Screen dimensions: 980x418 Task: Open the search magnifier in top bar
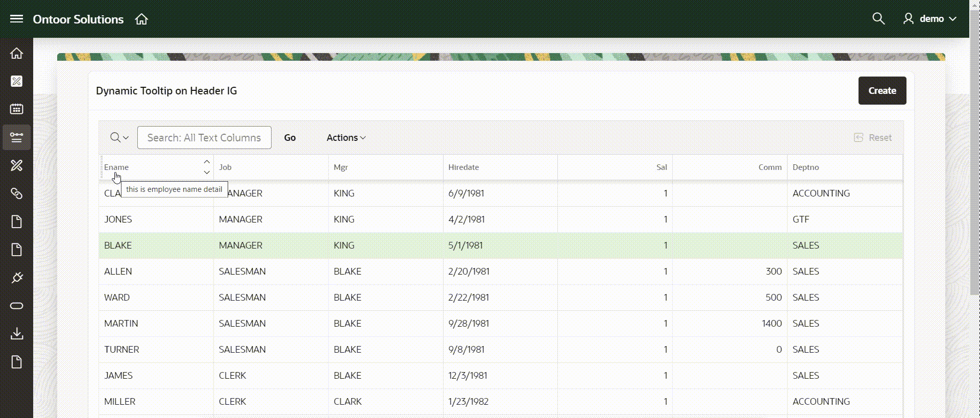pyautogui.click(x=878, y=19)
